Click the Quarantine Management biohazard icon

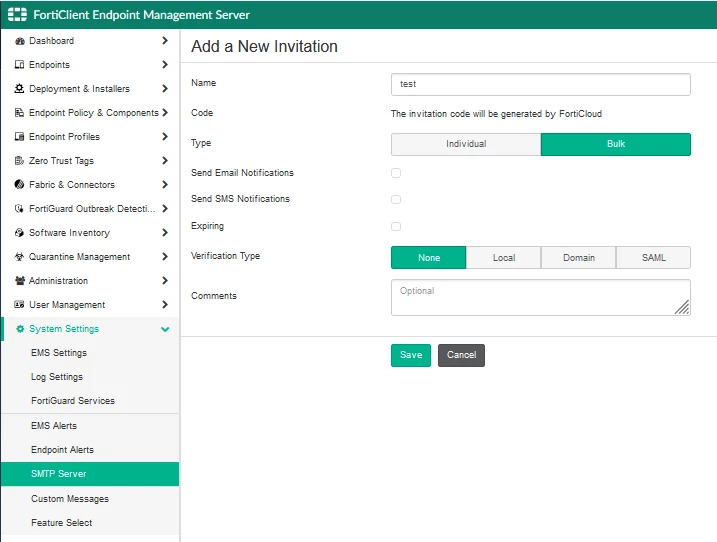pyautogui.click(x=19, y=257)
